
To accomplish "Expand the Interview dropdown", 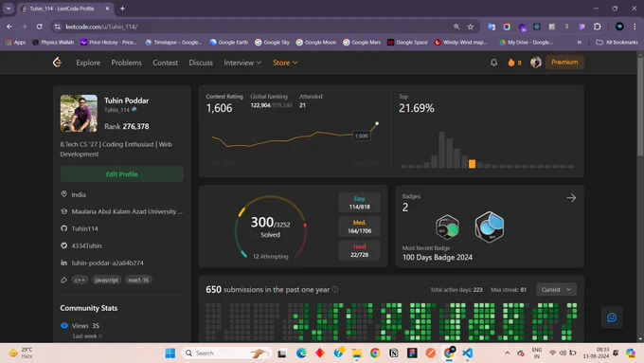I will (x=242, y=63).
